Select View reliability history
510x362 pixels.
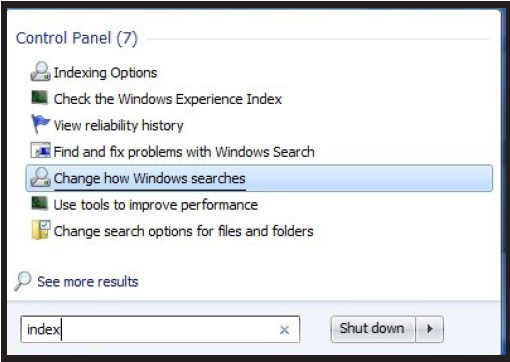coord(119,125)
